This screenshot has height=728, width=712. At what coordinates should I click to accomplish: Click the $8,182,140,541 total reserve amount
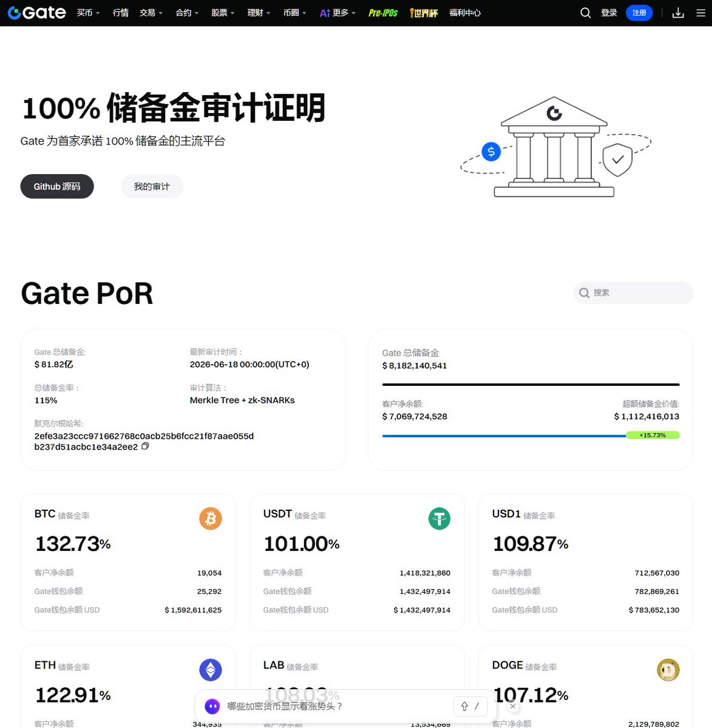415,366
